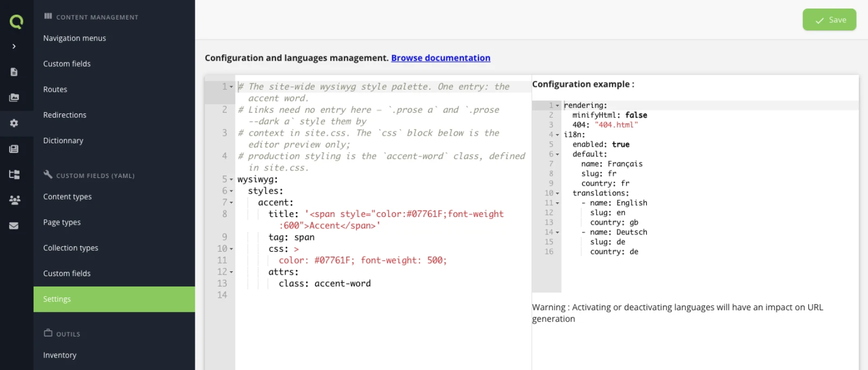This screenshot has width=868, height=370.
Task: Collapse the comment block at editor line 1
Action: pyautogui.click(x=232, y=87)
